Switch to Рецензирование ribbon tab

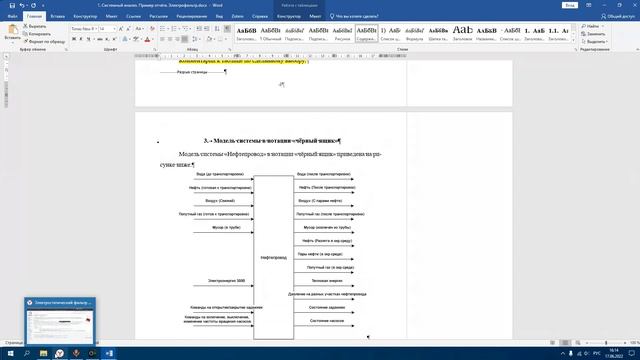point(192,16)
